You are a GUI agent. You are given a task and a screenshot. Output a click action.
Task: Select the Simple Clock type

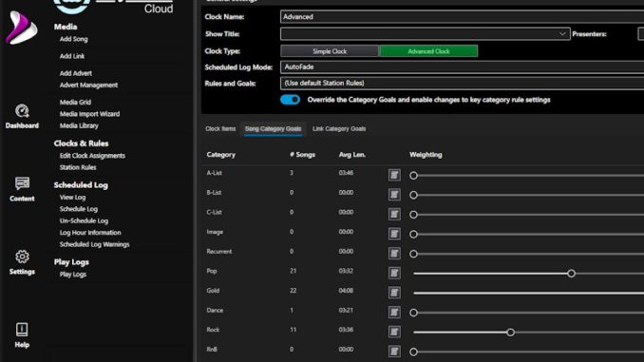330,51
